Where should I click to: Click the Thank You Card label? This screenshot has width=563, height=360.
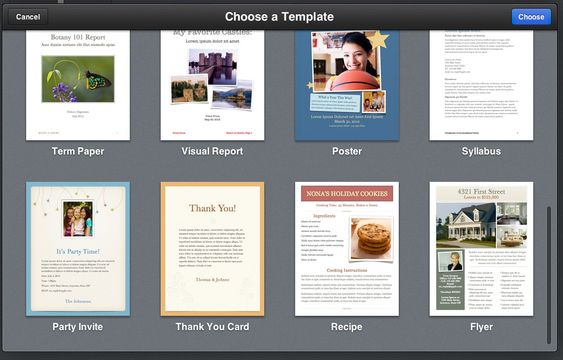pyautogui.click(x=212, y=327)
